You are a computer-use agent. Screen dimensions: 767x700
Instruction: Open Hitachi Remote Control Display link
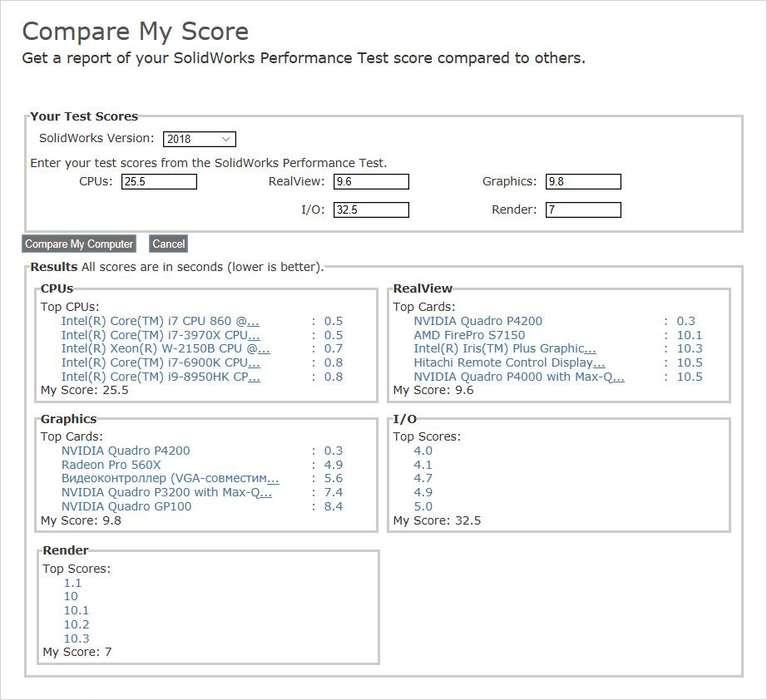509,362
